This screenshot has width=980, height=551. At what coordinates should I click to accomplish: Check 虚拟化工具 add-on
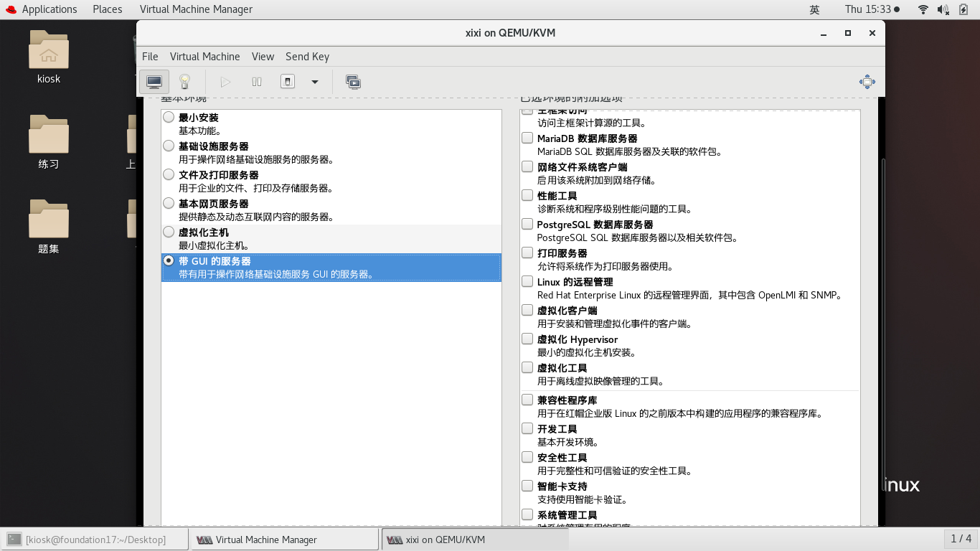(527, 367)
